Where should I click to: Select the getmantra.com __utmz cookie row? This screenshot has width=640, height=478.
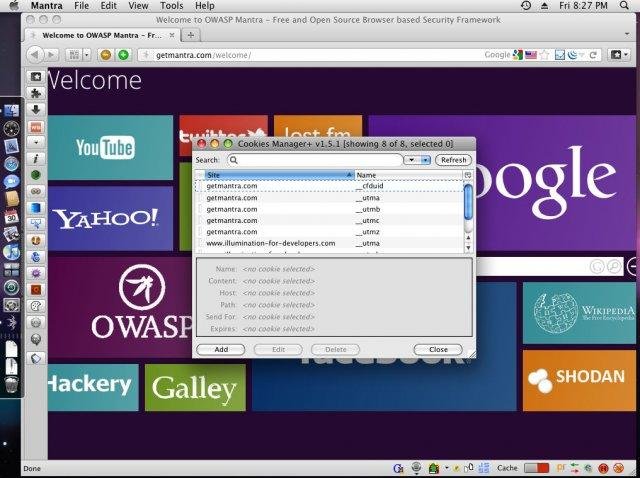tap(329, 232)
